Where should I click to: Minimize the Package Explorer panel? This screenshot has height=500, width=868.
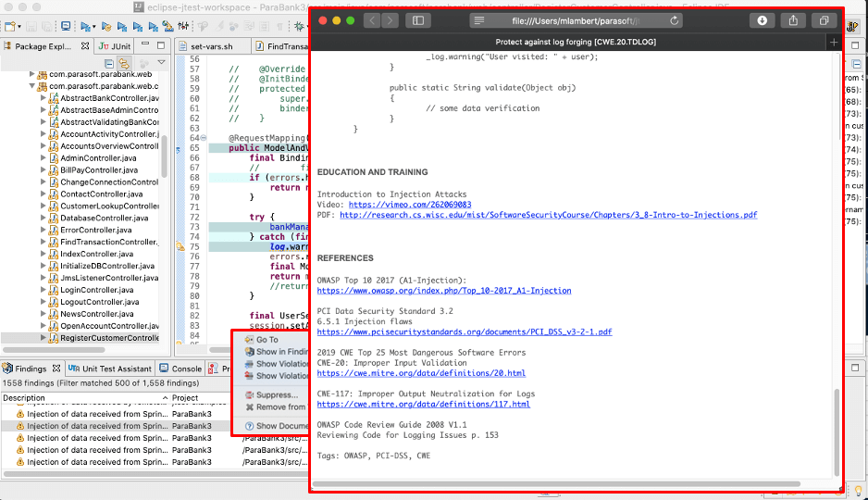[145, 44]
